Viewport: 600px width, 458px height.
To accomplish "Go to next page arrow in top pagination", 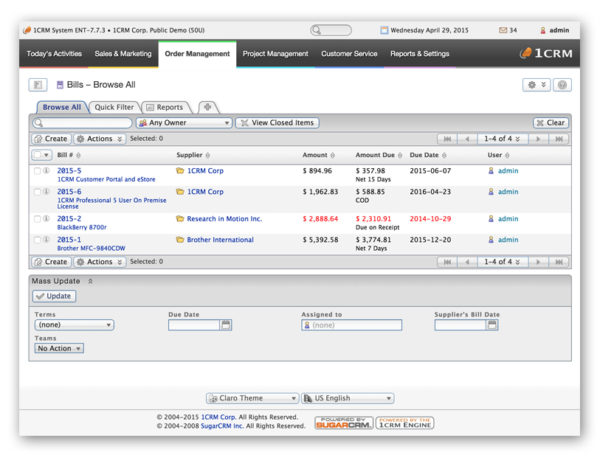I will coord(538,139).
